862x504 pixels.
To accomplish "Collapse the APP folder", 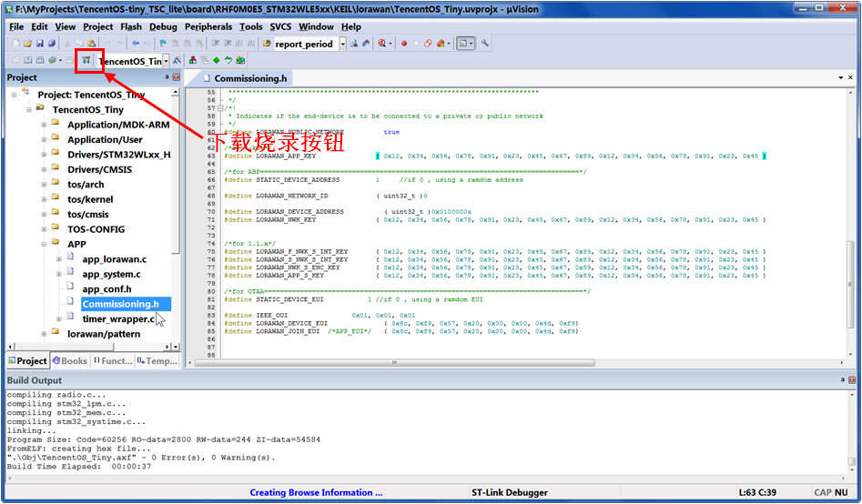I will point(44,245).
